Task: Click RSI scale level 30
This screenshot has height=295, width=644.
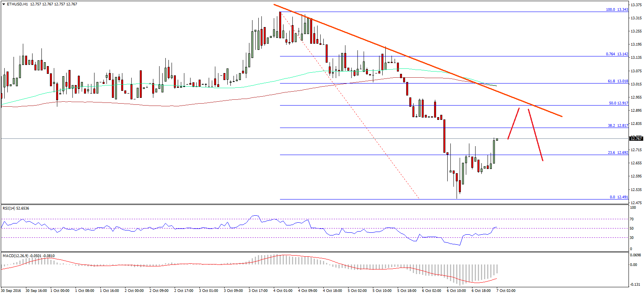Action: click(x=632, y=238)
